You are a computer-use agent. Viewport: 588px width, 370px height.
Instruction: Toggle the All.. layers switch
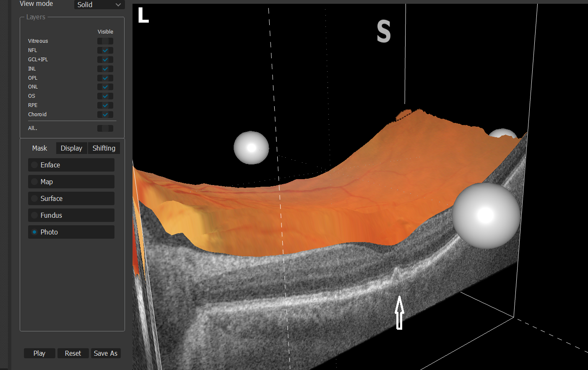(x=105, y=128)
